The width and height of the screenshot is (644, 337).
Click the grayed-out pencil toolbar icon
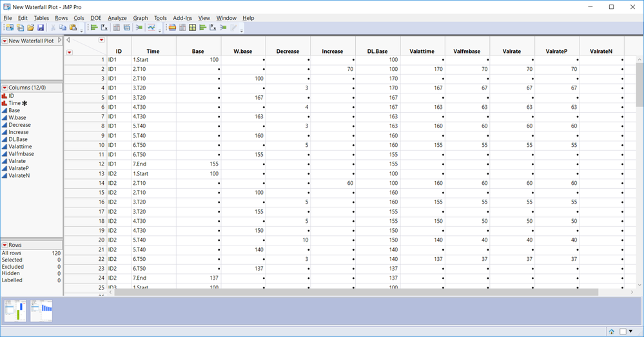pos(233,28)
